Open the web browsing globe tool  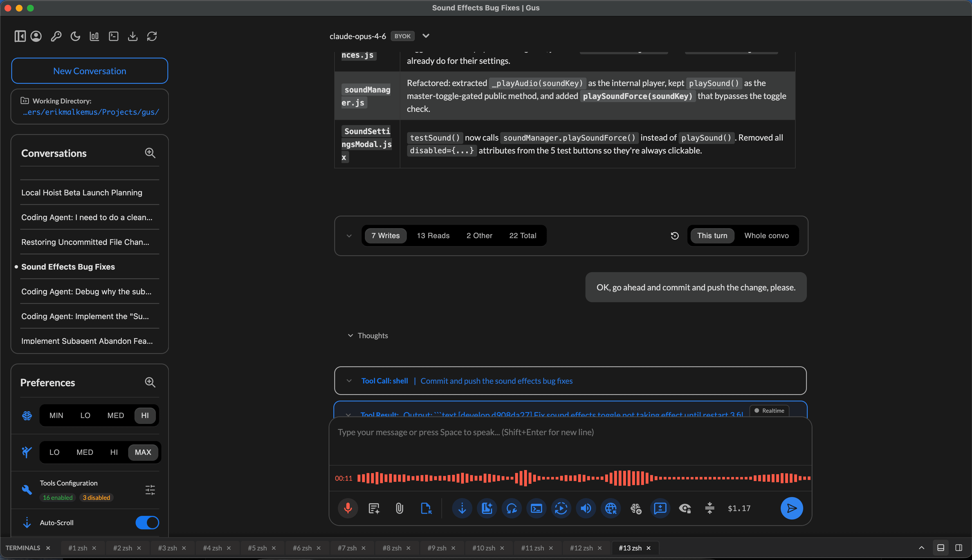[611, 508]
